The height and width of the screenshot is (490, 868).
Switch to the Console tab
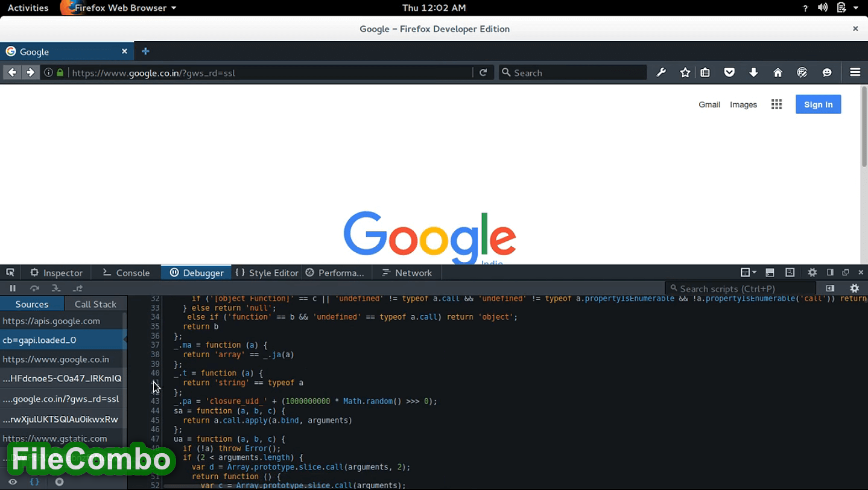[x=126, y=273]
